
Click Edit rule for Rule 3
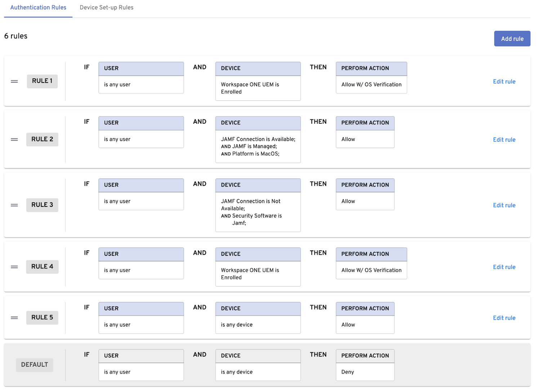(x=504, y=205)
